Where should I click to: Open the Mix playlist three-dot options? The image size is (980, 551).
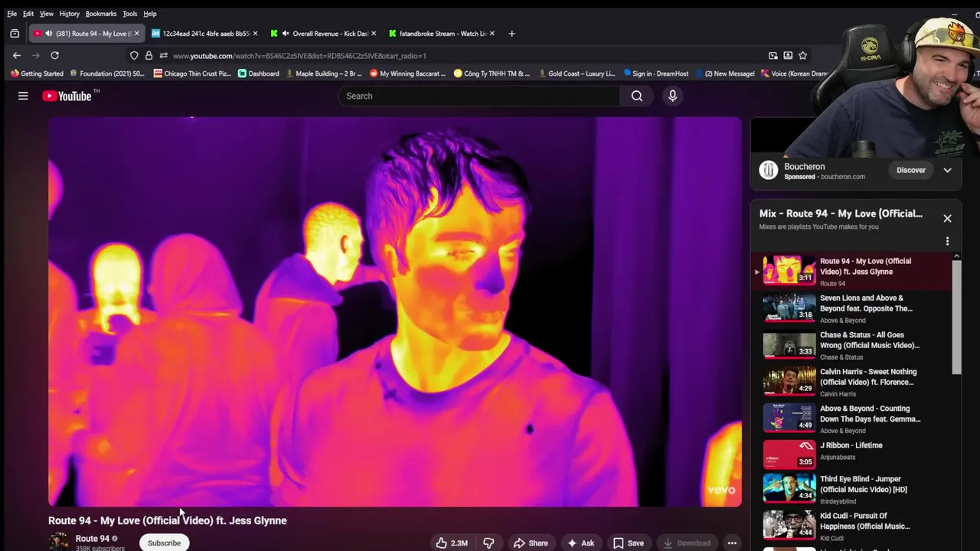tap(947, 241)
